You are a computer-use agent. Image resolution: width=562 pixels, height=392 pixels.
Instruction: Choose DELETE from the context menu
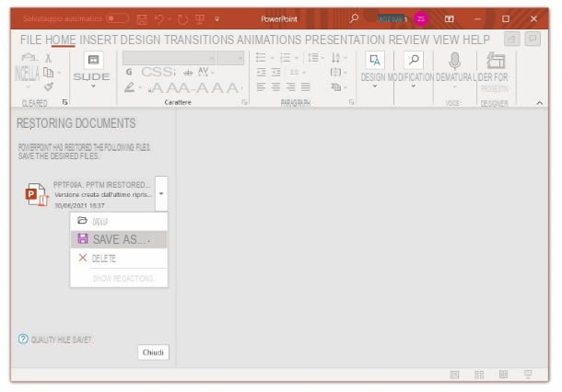coord(119,258)
